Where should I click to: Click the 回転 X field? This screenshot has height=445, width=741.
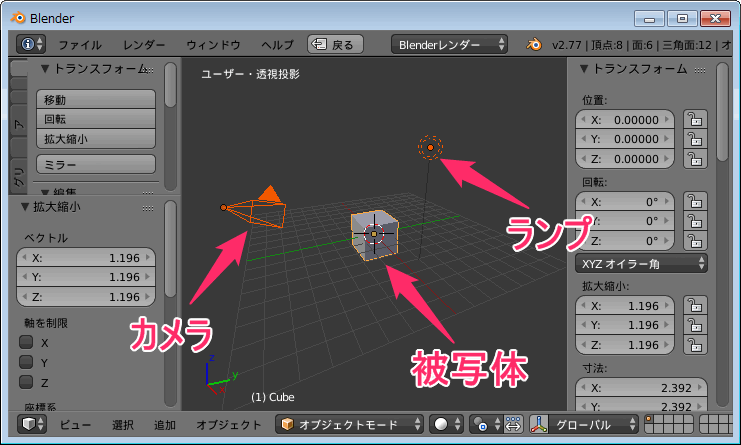coord(625,202)
